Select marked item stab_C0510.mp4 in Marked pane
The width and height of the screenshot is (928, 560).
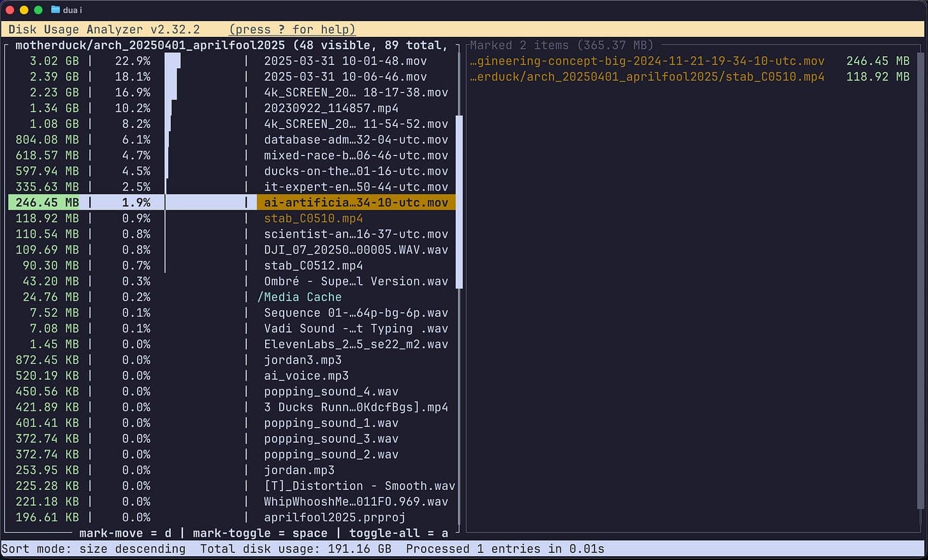tap(647, 76)
